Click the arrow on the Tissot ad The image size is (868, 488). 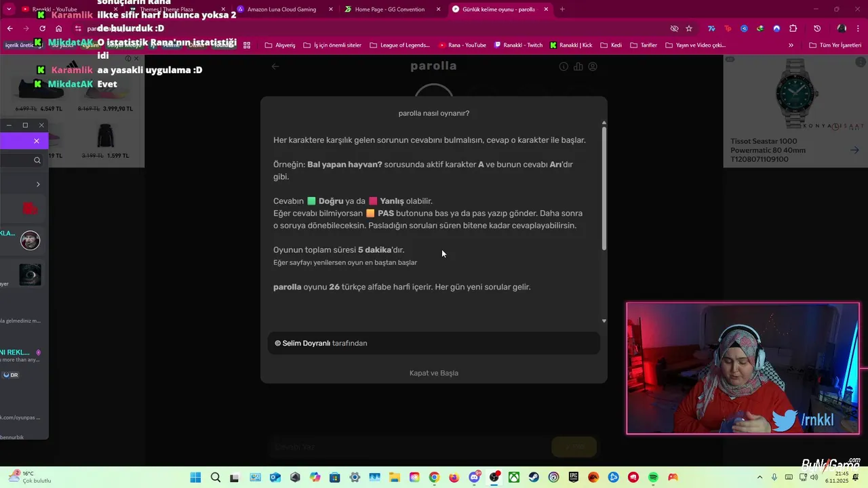coord(854,150)
